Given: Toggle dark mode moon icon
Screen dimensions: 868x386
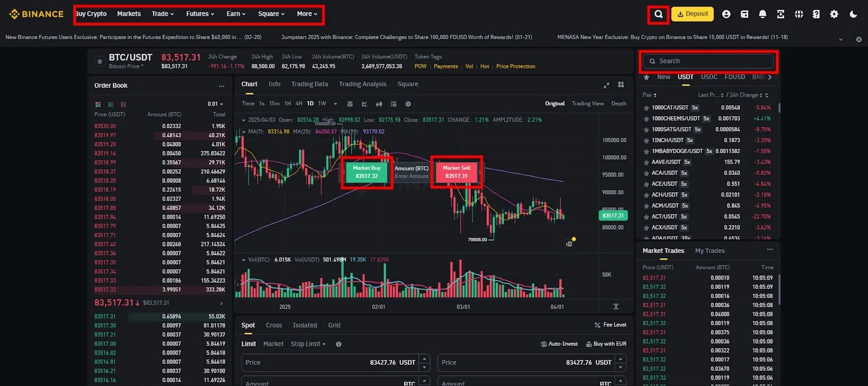Looking at the screenshot, I should click(853, 14).
